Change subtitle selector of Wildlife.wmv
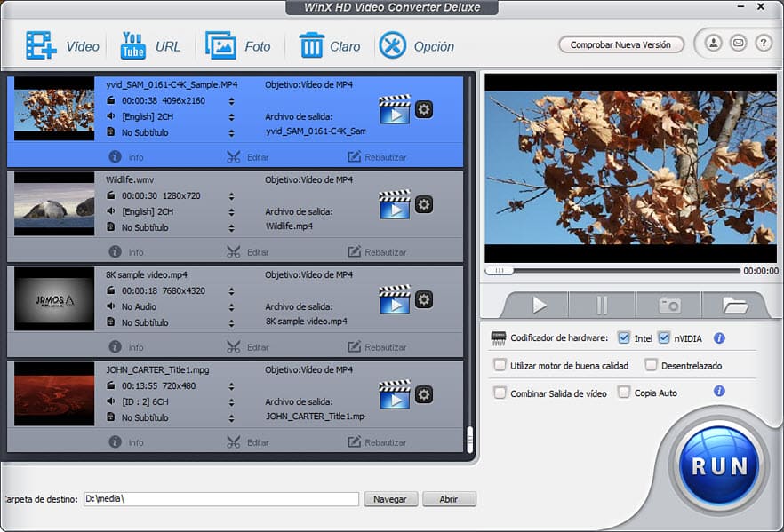This screenshot has height=532, width=784. [231, 228]
